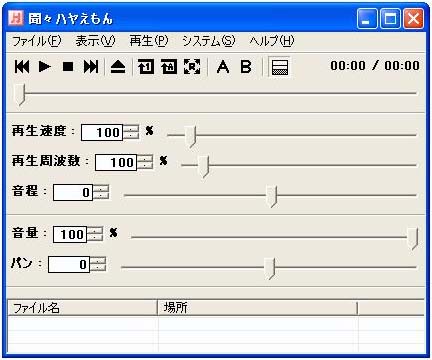Click the previous track button
The width and height of the screenshot is (432, 360).
[x=22, y=67]
